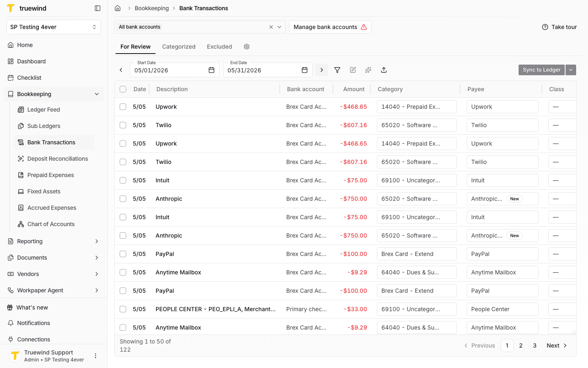Viewport: 588px width, 368px height.
Task: Collapse the Bookkeeping section
Action: pos(97,94)
